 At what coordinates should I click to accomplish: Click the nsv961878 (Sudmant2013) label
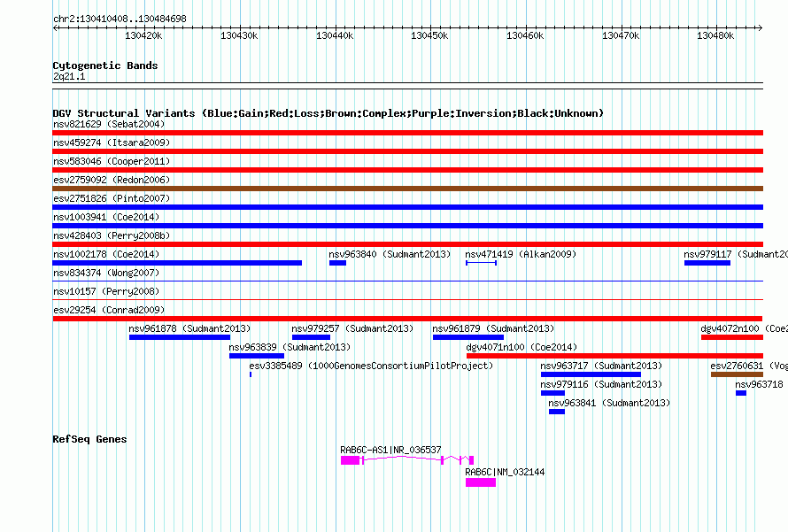pyautogui.click(x=189, y=328)
